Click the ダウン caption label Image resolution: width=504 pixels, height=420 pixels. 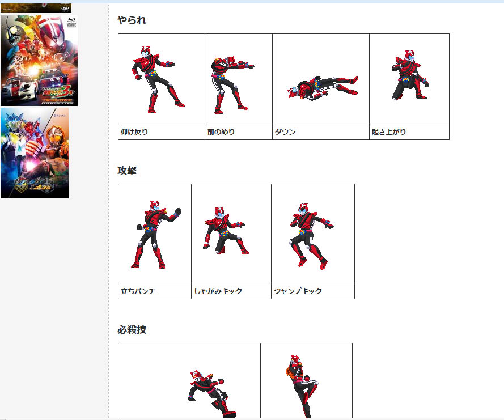tap(285, 132)
